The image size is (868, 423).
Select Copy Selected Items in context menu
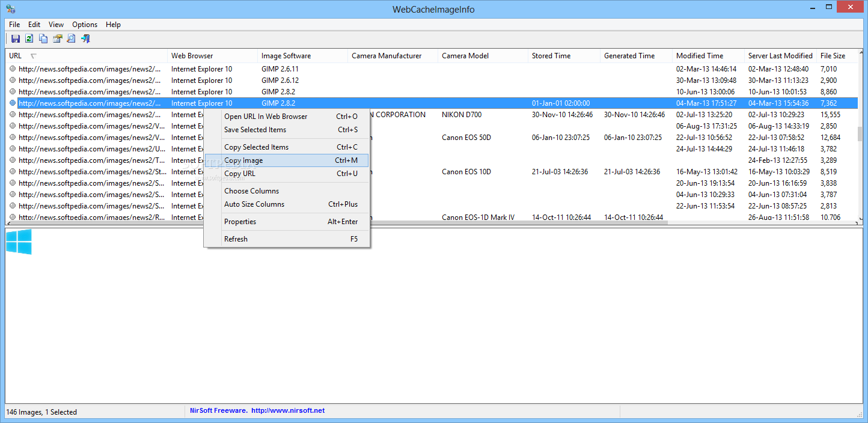287,147
